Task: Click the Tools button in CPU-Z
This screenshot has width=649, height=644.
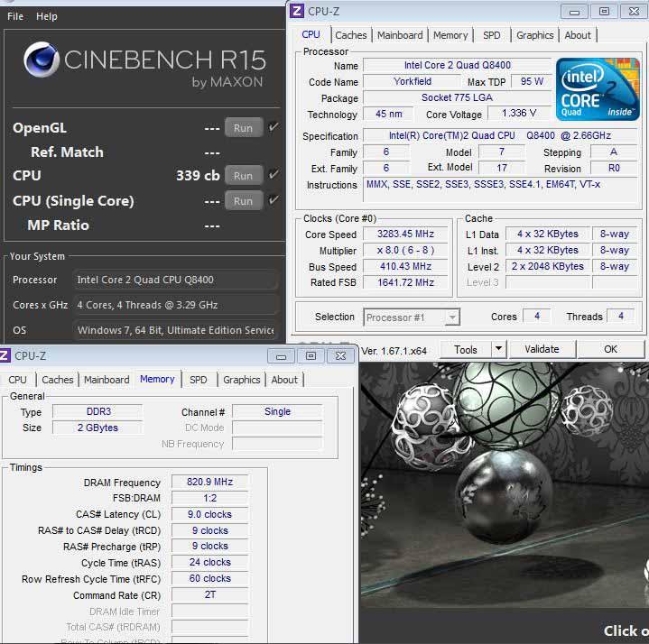Action: point(466,349)
